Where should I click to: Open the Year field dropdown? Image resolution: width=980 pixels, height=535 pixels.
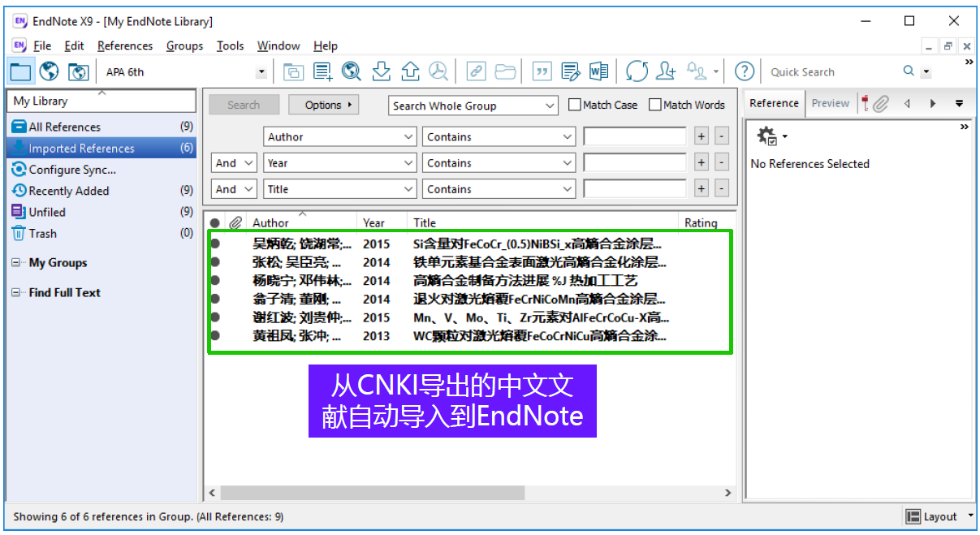coord(409,163)
